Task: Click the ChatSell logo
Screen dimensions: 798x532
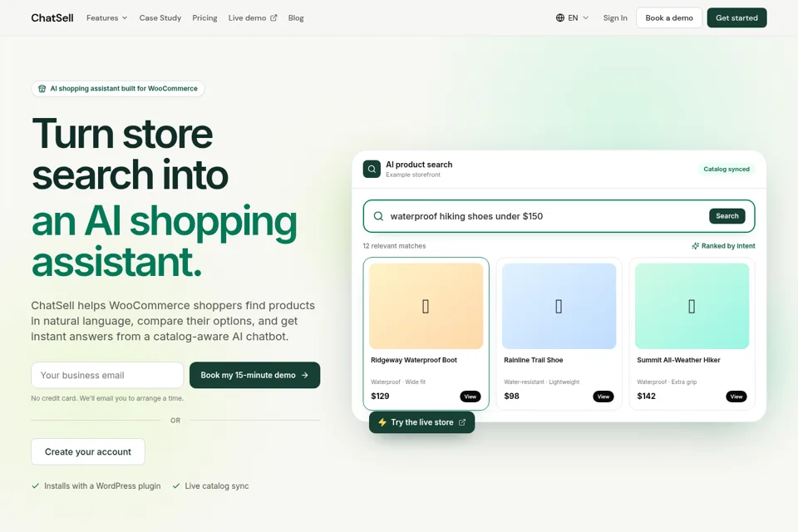Action: 52,17
